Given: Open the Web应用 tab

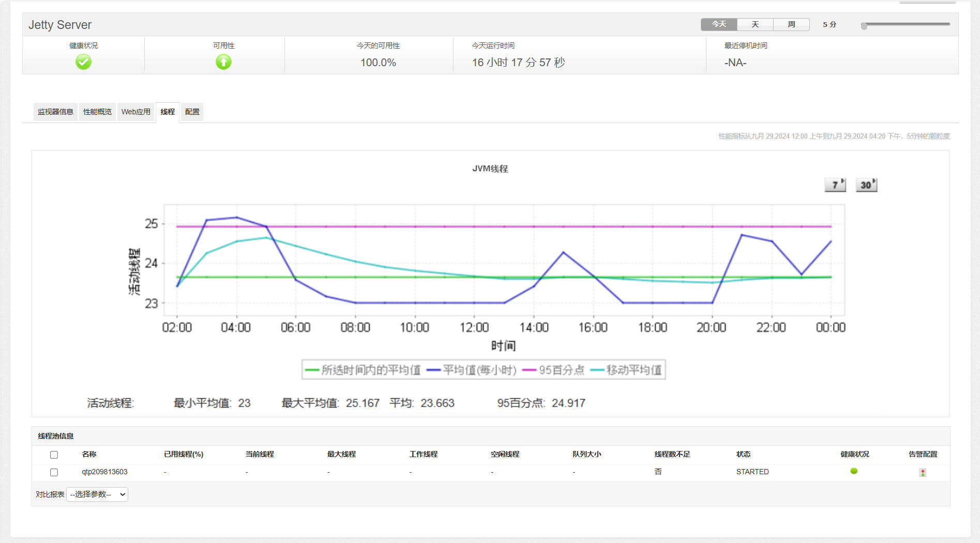Looking at the screenshot, I should pos(135,112).
